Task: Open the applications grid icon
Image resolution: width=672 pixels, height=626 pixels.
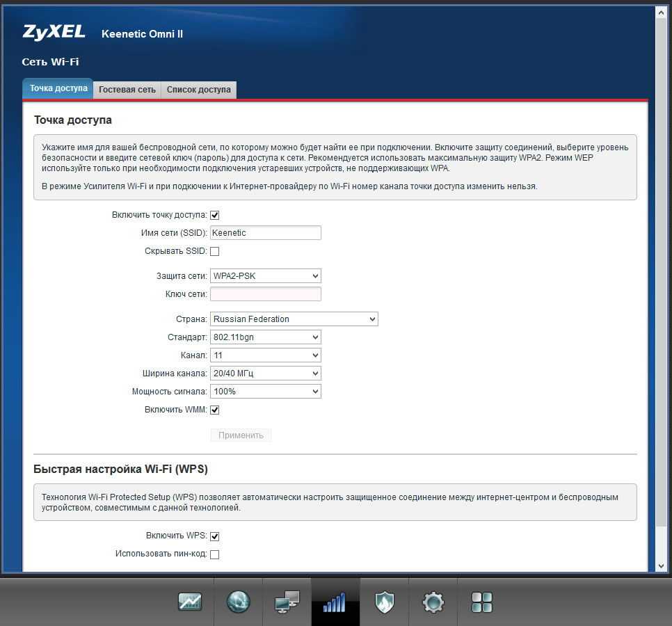Action: pos(481,602)
